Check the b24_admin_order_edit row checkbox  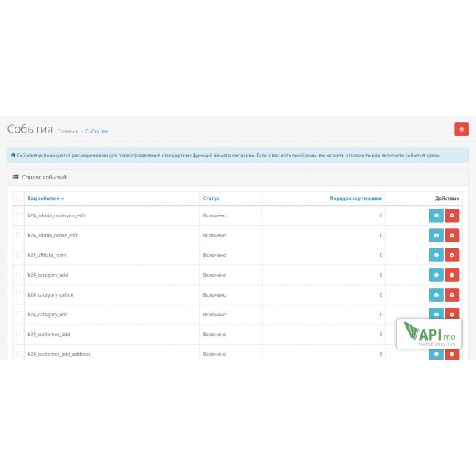point(19,235)
